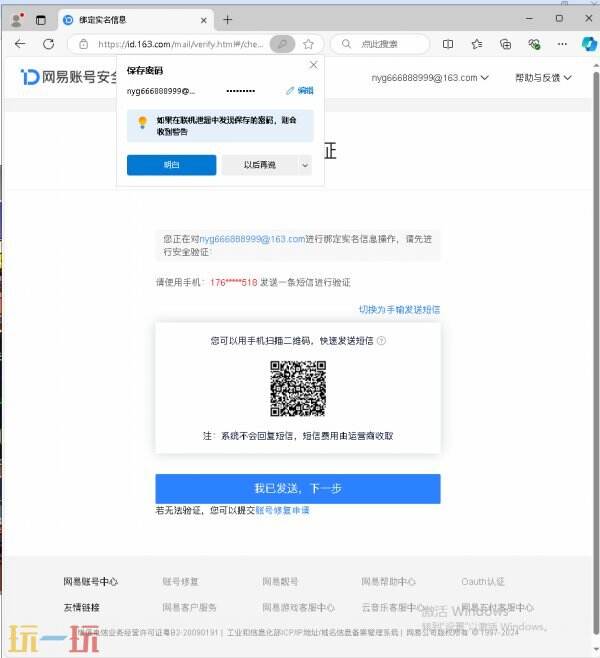The height and width of the screenshot is (658, 600).
Task: Select the 绑定实名信息 browser tab
Action: [135, 20]
